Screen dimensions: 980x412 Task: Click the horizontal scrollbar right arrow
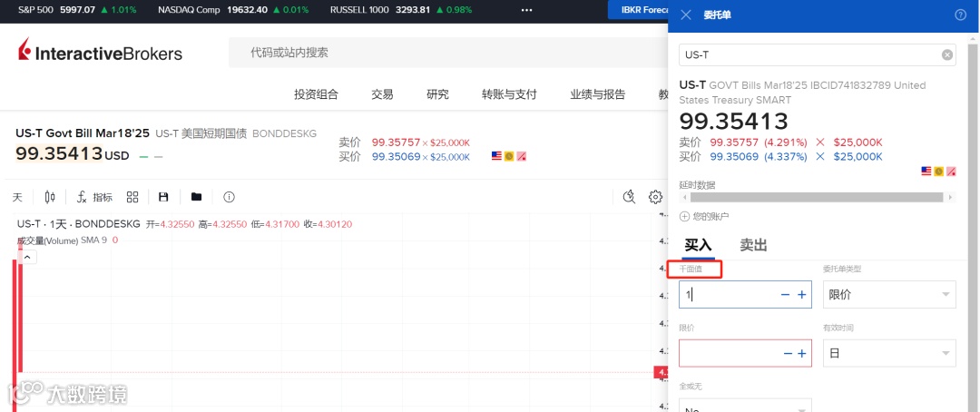point(951,197)
